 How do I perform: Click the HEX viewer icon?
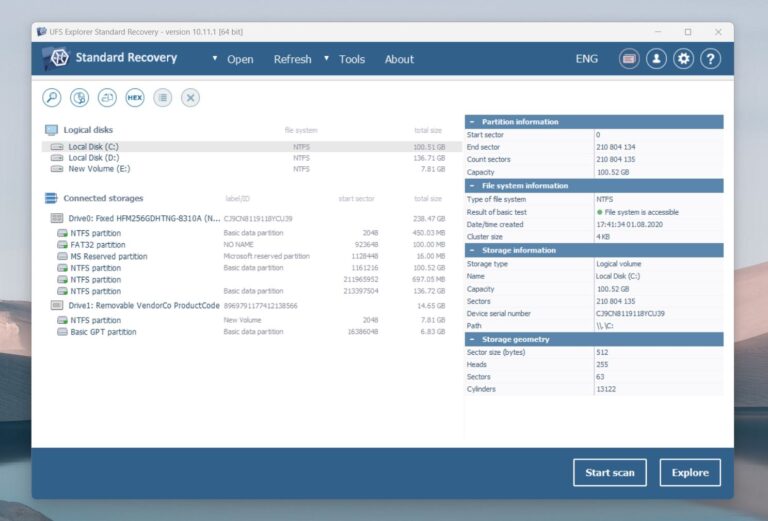[135, 98]
